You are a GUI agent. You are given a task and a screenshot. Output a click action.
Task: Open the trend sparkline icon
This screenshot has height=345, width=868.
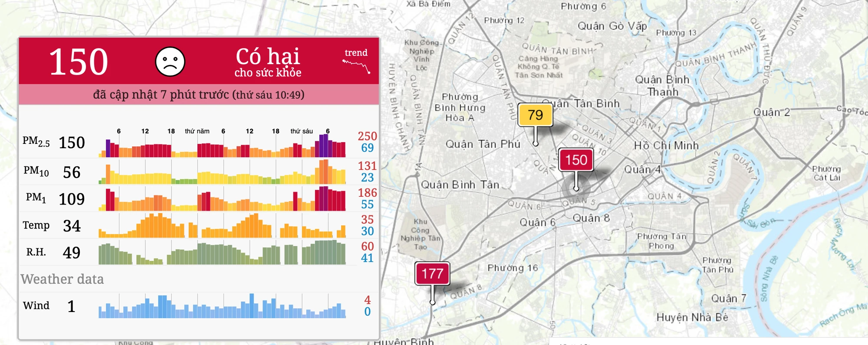[356, 65]
